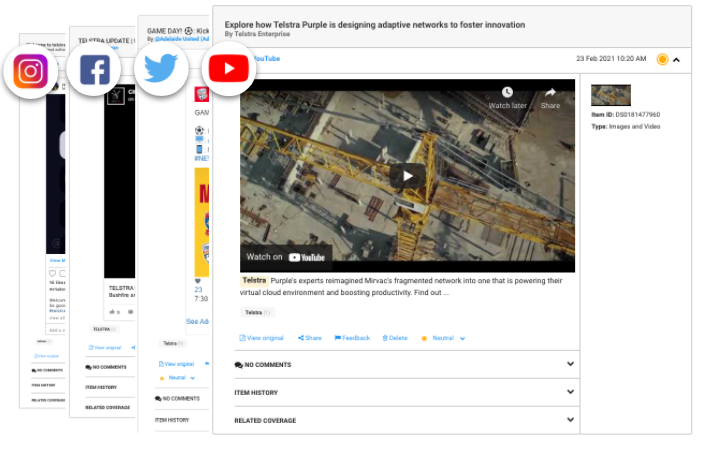Click the Twitter bird icon
This screenshot has height=450, width=704.
click(x=161, y=68)
